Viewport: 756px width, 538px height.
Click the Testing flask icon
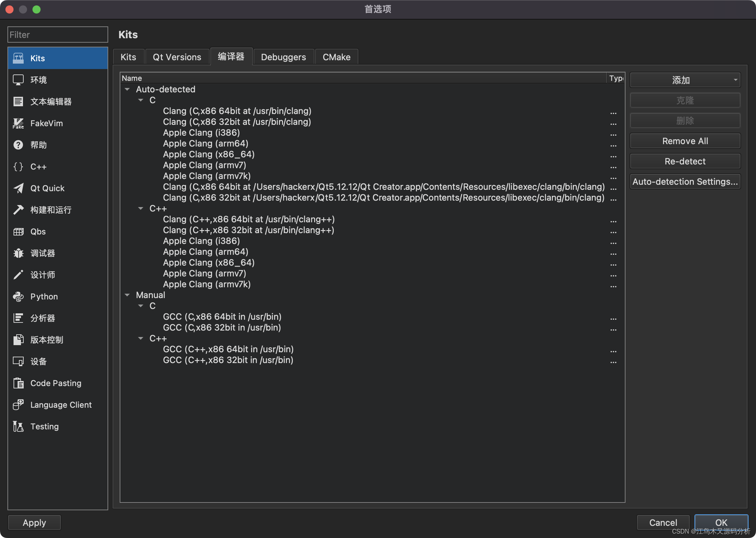tap(18, 427)
